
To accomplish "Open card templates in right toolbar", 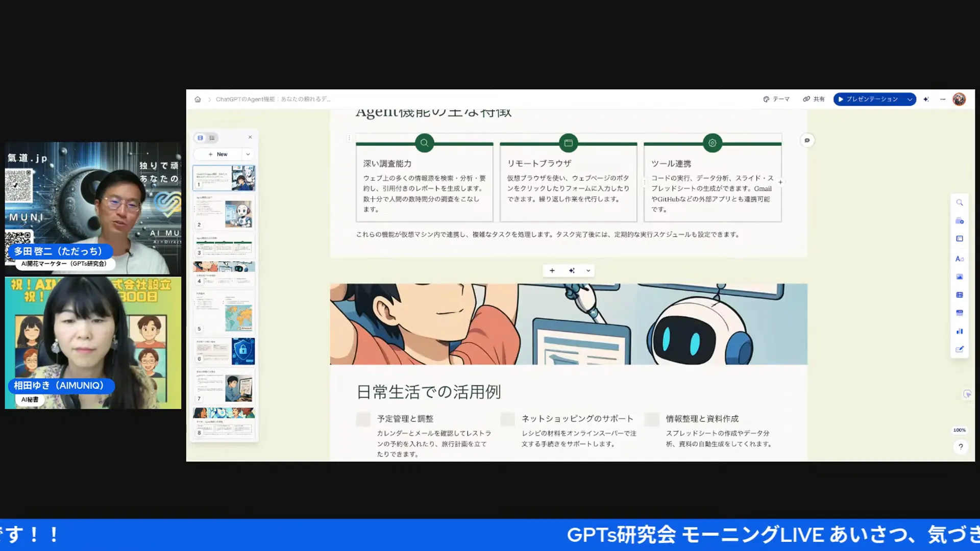I will point(960,221).
